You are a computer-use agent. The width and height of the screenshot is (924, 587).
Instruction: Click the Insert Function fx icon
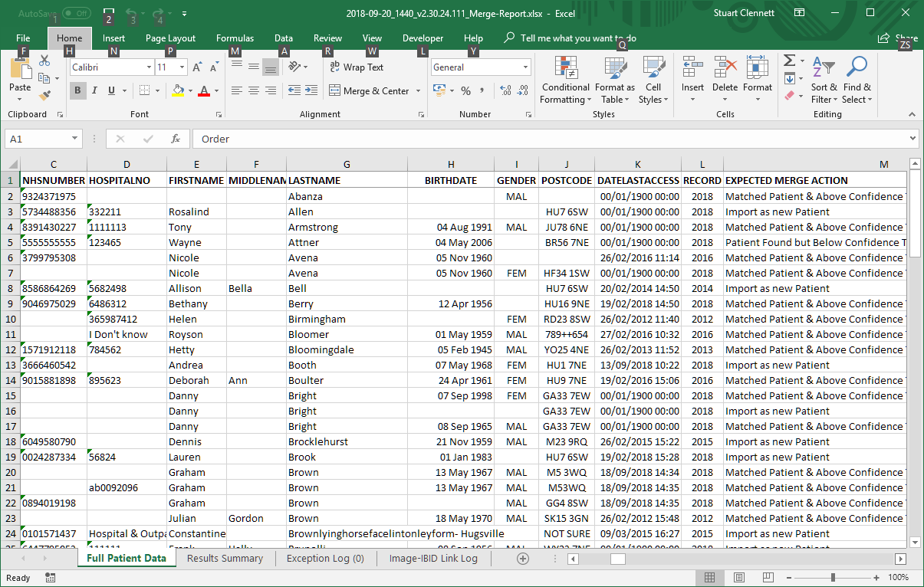[x=176, y=139]
